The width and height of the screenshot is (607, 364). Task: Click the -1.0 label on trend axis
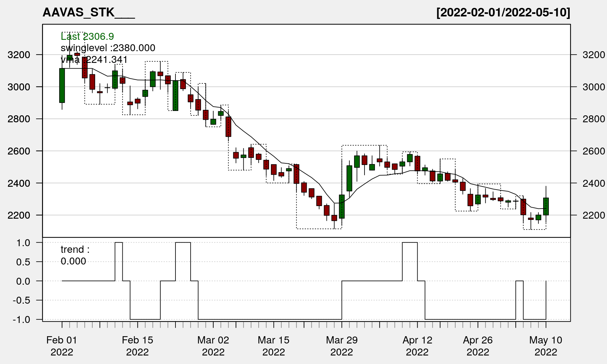21,320
